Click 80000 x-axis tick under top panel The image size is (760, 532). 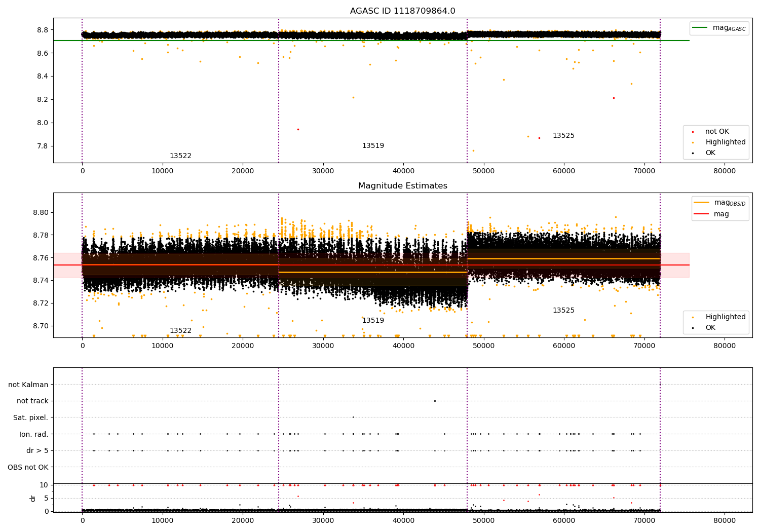(x=725, y=171)
